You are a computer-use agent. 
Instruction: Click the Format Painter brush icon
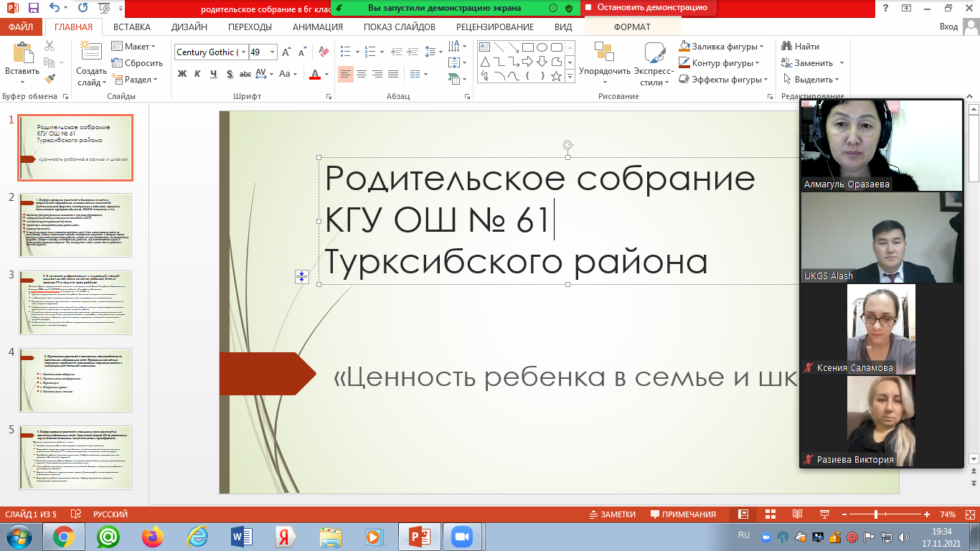[x=50, y=79]
